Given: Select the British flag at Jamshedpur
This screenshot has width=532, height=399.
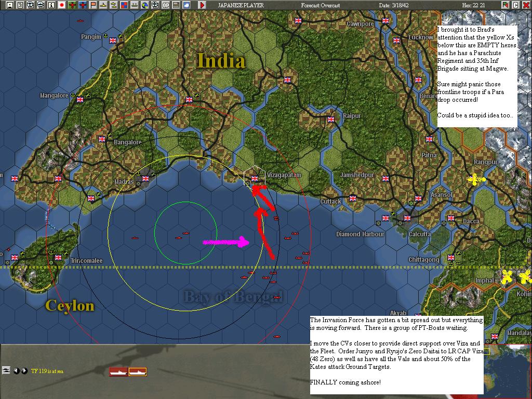Looking at the screenshot, I should click(x=385, y=179).
